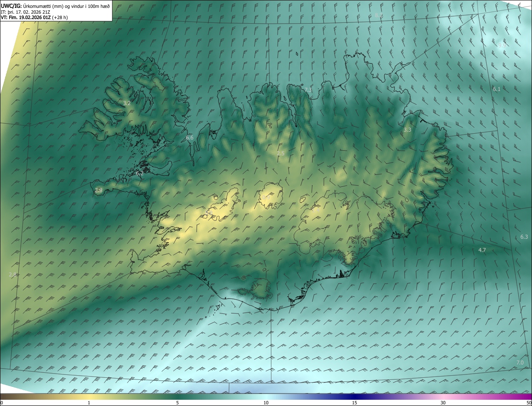Click the 2.5 value label in north-central Iceland
The width and height of the screenshot is (532, 406).
(x=281, y=154)
